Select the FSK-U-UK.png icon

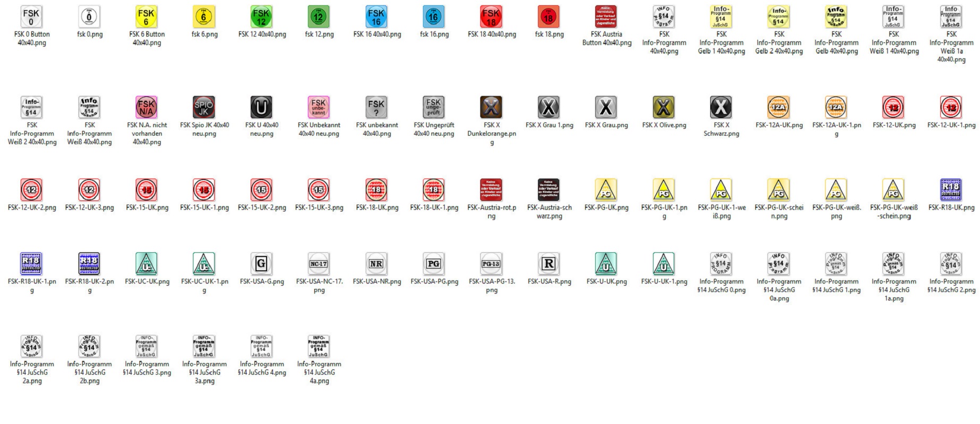pyautogui.click(x=606, y=263)
